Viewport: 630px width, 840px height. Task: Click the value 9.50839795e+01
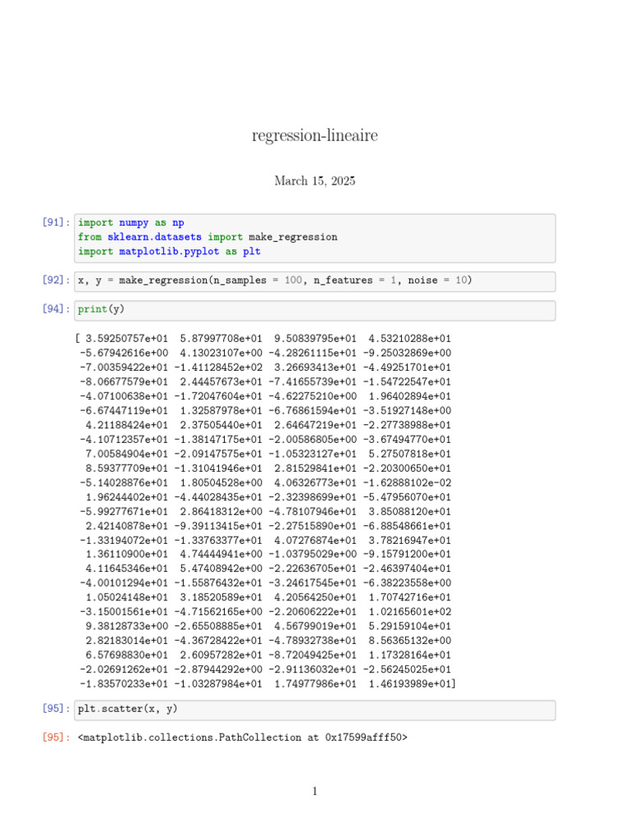(x=315, y=339)
